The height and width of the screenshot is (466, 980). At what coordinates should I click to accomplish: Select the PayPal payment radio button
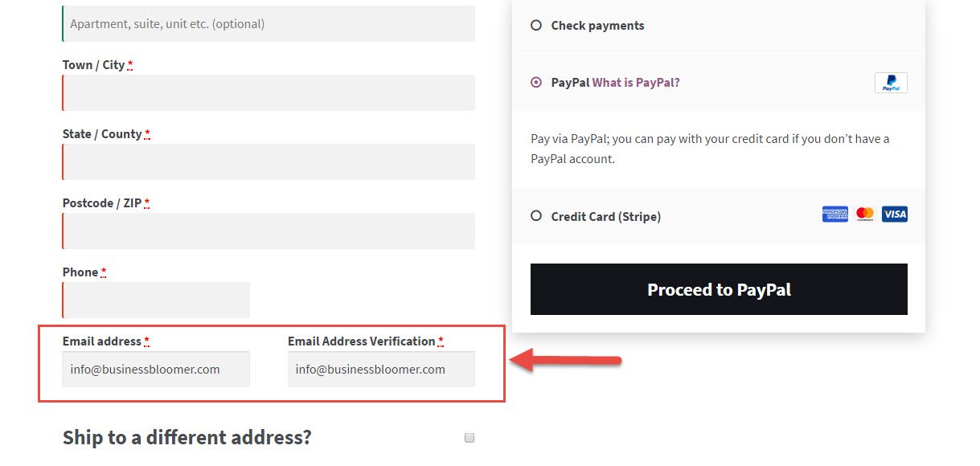click(x=536, y=82)
